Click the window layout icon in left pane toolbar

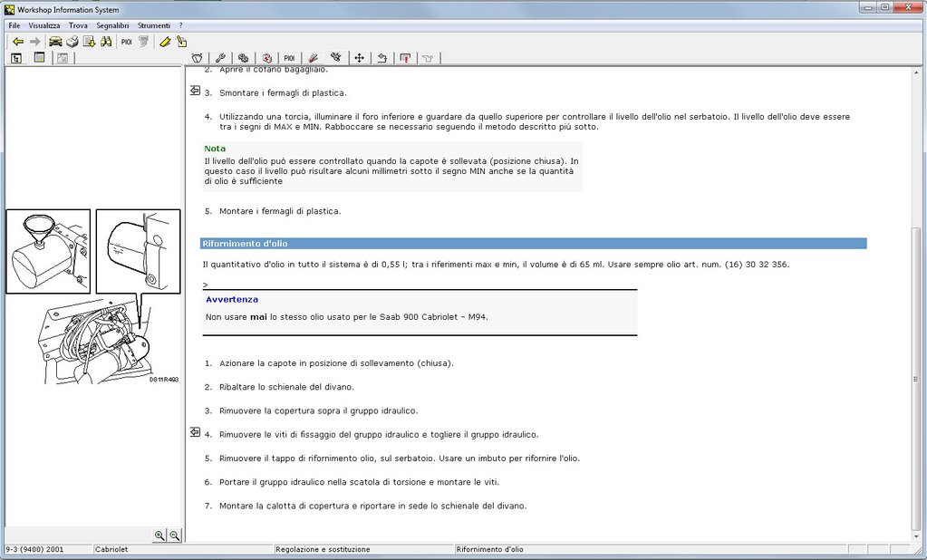(39, 57)
